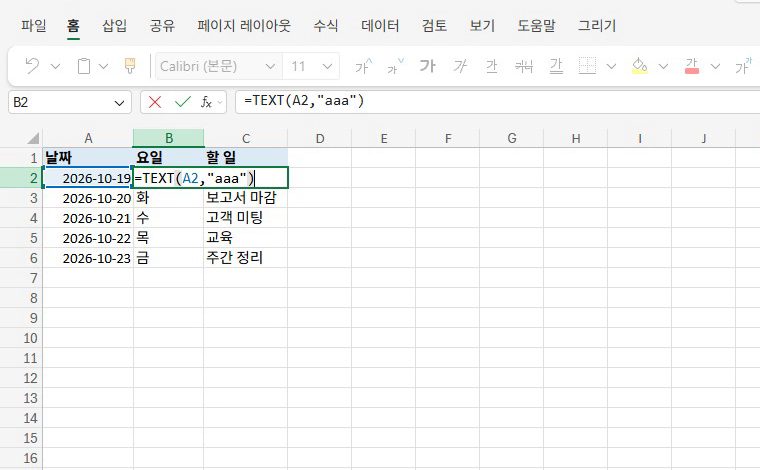760x470 pixels.
Task: Open the Calibri font name combo box
Action: point(218,66)
